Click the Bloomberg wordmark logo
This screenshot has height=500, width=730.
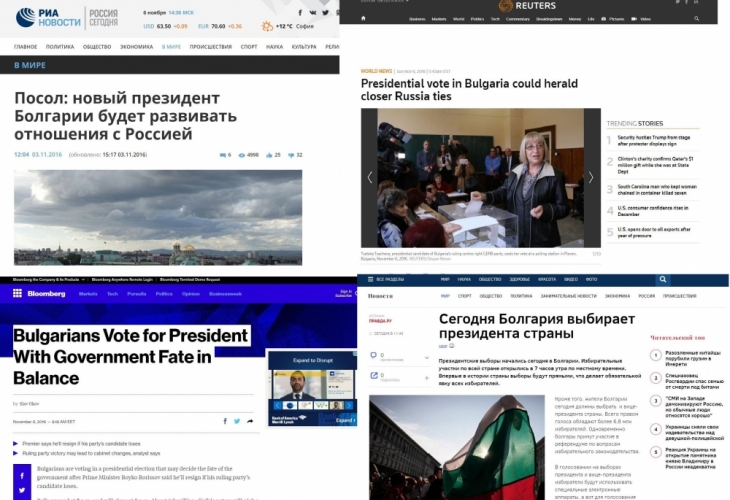46,293
